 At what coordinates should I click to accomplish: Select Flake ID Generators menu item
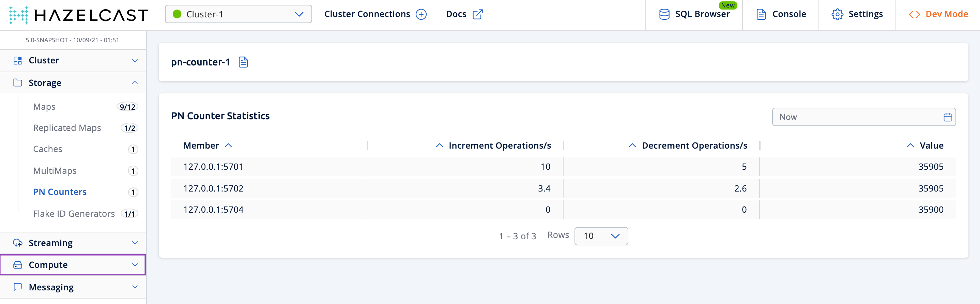[x=74, y=213]
